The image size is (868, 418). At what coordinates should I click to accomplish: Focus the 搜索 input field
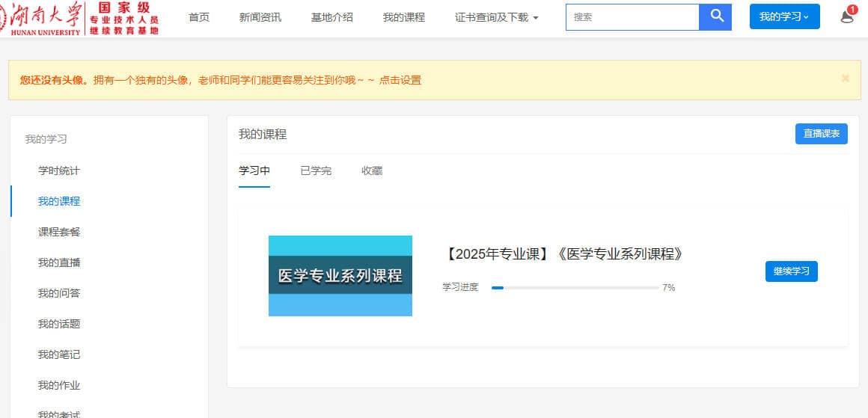[x=632, y=16]
